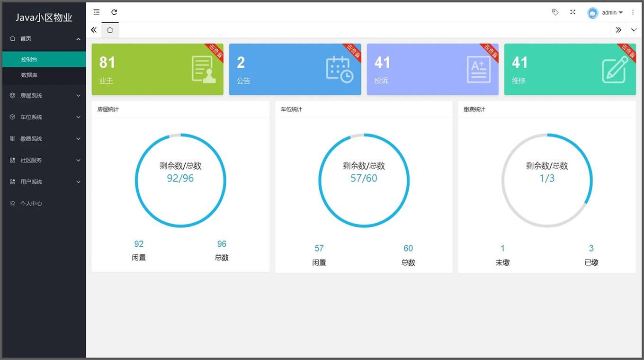Shift tabs right with double-chevron icon
644x360 pixels.
[x=618, y=30]
